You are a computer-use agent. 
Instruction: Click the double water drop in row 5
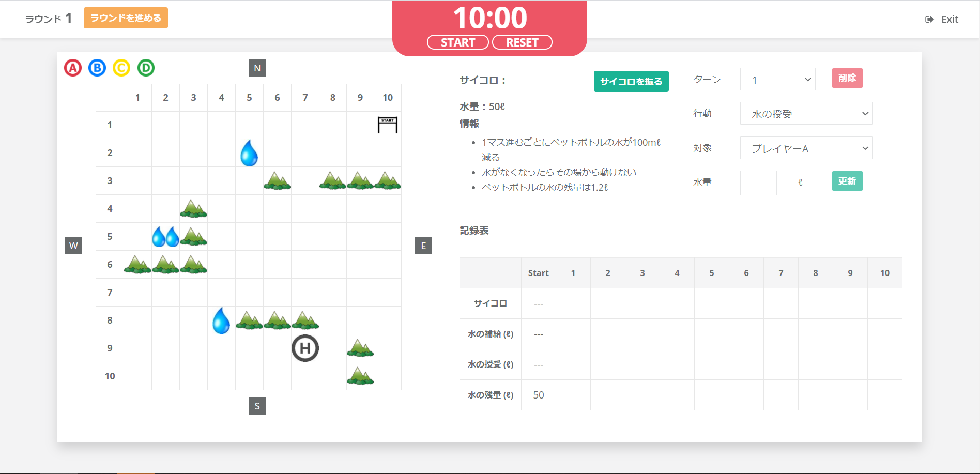(165, 237)
